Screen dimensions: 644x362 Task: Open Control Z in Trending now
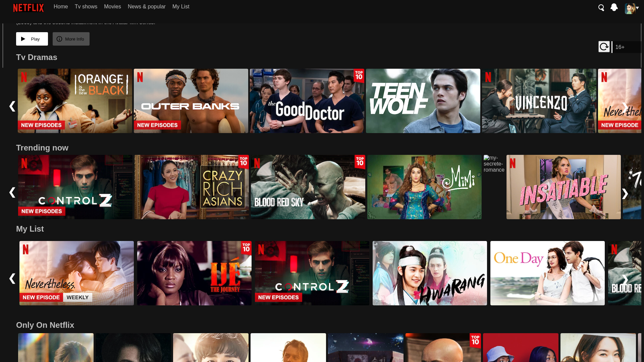pyautogui.click(x=75, y=187)
